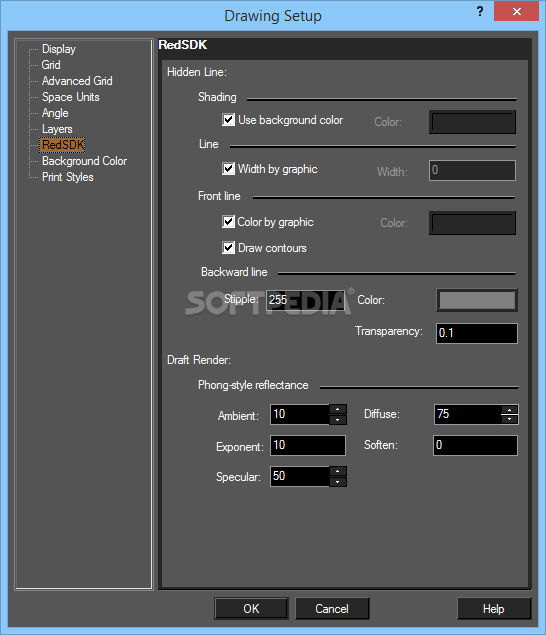Decrease the Ambient value with down arrow
546x635 pixels.
click(338, 420)
